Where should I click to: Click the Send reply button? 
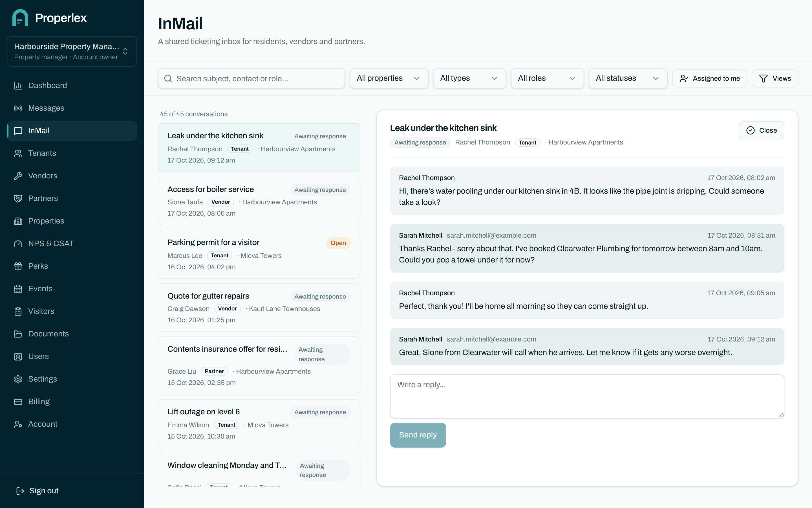418,435
